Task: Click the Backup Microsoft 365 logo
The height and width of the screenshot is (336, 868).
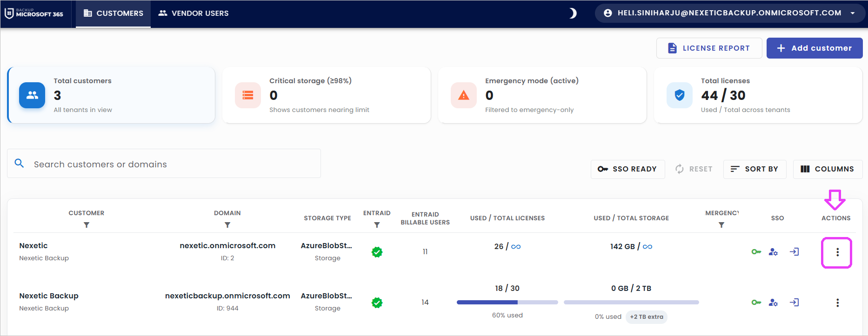Action: tap(34, 13)
